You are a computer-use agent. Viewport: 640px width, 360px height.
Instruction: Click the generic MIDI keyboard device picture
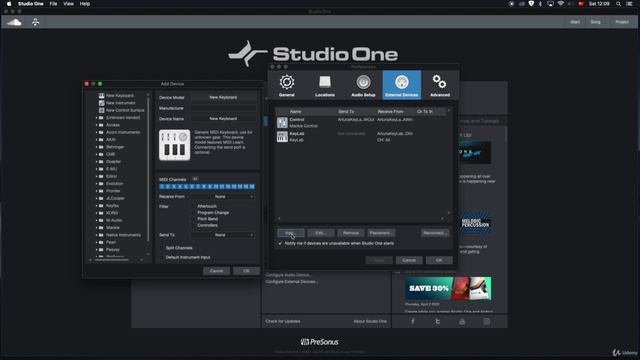[x=174, y=145]
